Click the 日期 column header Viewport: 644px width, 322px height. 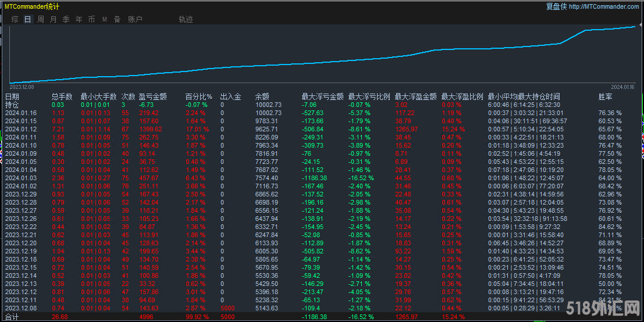[12, 96]
